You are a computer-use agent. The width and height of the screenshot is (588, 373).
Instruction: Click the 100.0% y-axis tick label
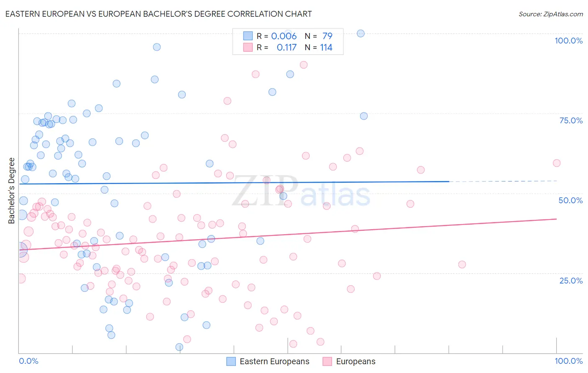pyautogui.click(x=568, y=41)
